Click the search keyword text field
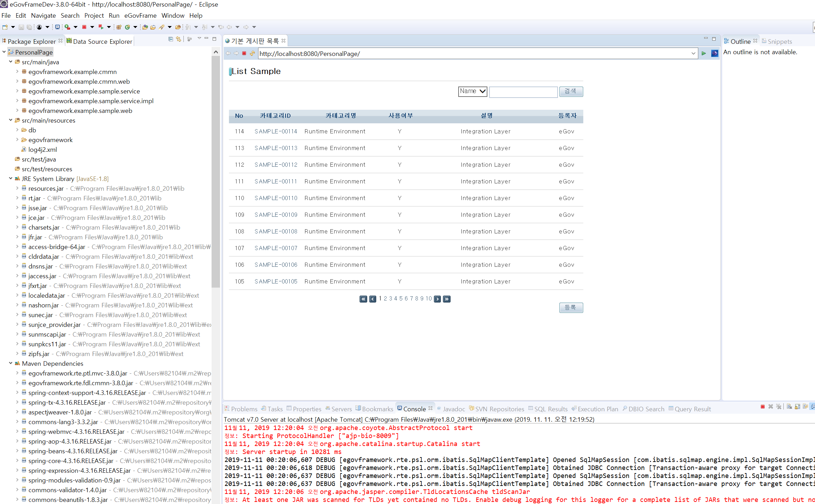815x504 pixels. point(523,92)
